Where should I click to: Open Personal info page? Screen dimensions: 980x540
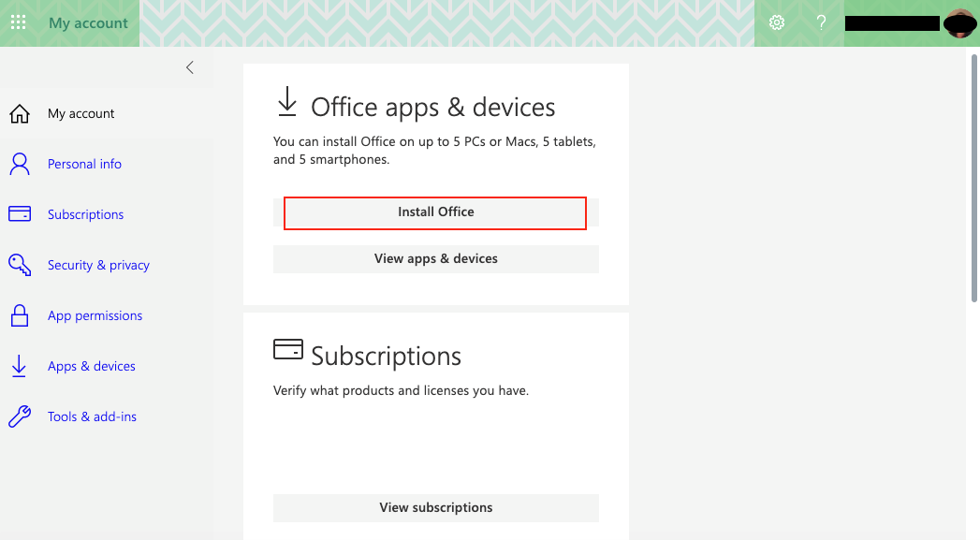tap(84, 164)
